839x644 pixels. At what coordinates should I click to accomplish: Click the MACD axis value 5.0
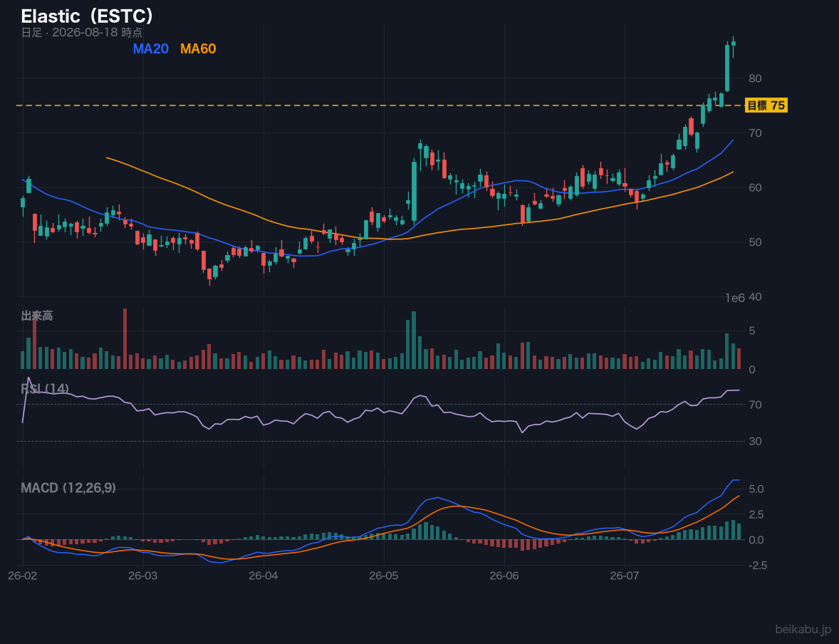756,489
